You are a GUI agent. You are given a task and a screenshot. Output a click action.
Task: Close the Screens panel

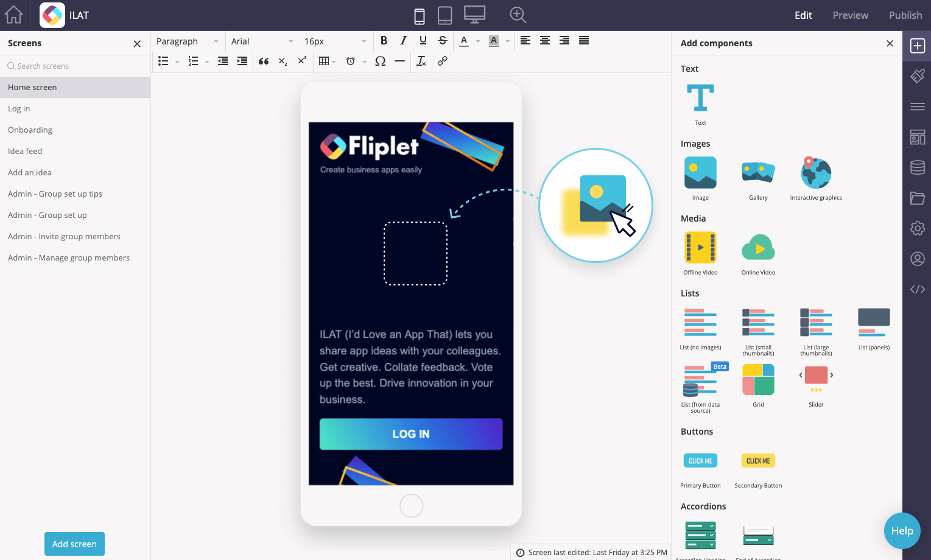point(137,44)
